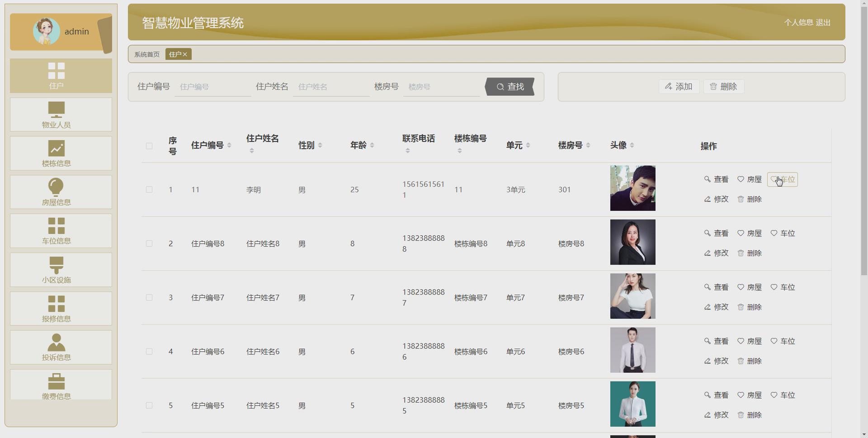Sort by 联系电话 column arrows

pyautogui.click(x=408, y=151)
